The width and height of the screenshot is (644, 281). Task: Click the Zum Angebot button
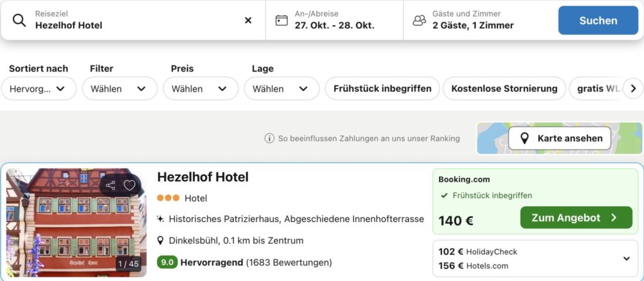click(x=575, y=218)
